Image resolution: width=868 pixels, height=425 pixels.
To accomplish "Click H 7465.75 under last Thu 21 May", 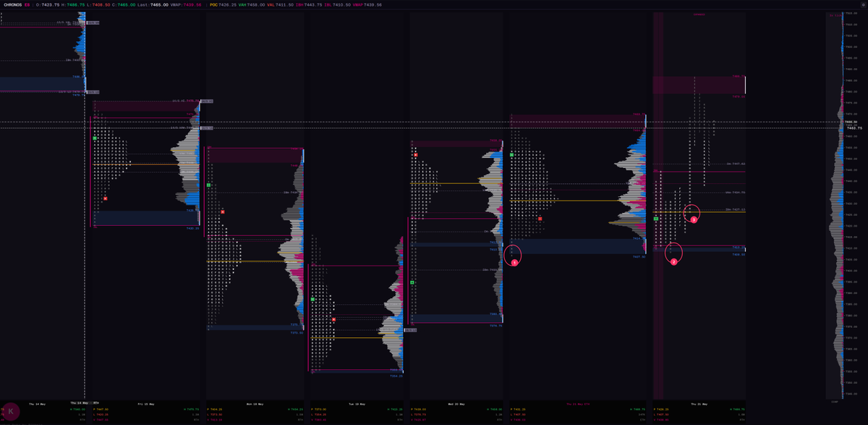I will [x=737, y=409].
